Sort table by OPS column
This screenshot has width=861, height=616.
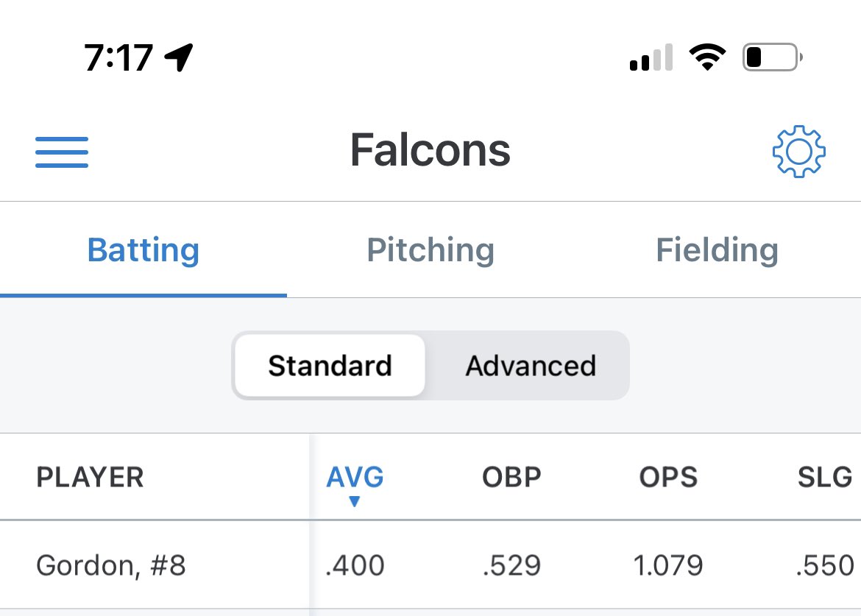(668, 477)
